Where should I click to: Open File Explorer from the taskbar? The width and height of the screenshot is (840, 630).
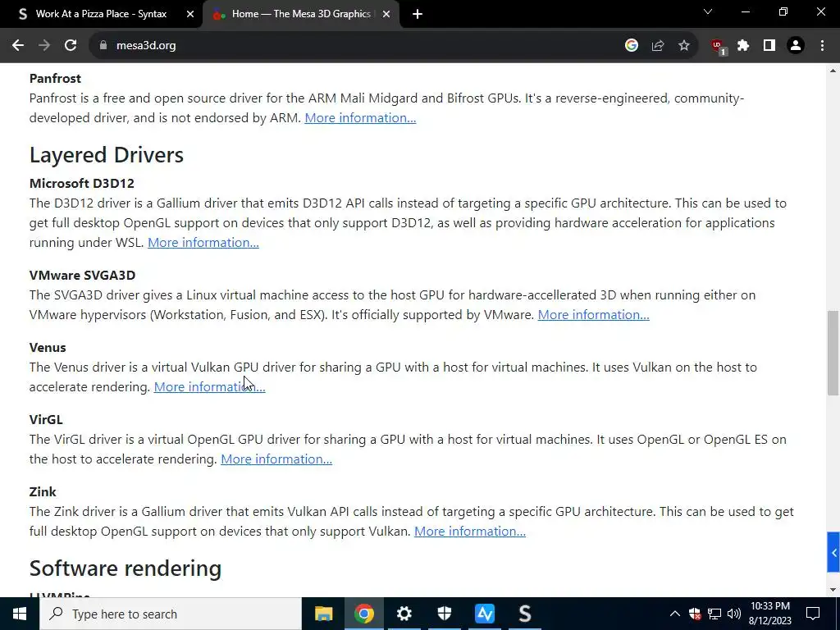pos(323,614)
